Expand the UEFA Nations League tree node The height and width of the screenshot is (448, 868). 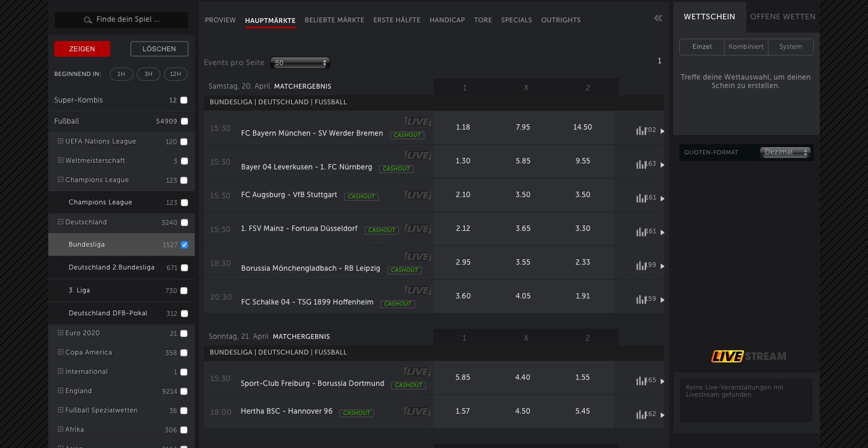click(x=60, y=141)
